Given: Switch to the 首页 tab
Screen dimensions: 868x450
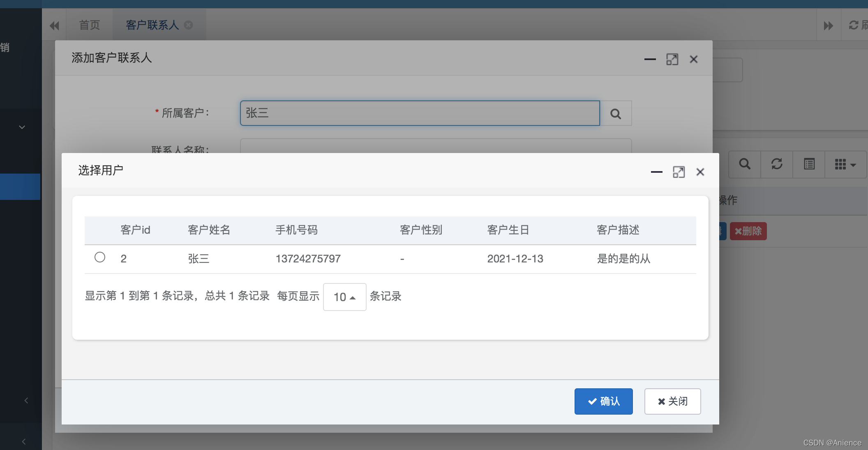Looking at the screenshot, I should click(x=90, y=25).
